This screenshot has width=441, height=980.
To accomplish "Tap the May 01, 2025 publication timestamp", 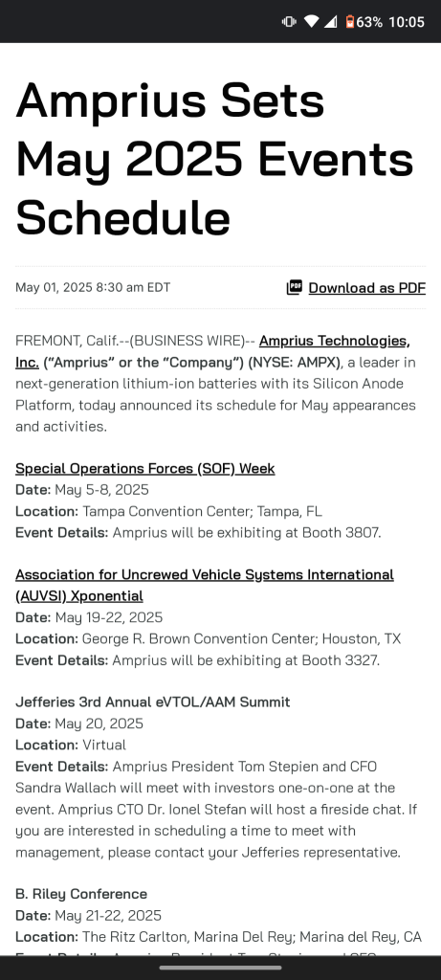I will point(93,287).
